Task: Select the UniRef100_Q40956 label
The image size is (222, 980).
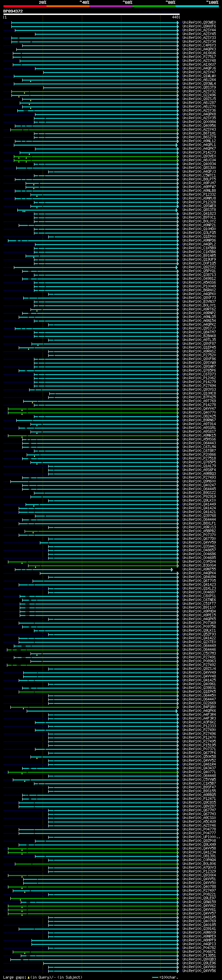Action: pos(199,125)
